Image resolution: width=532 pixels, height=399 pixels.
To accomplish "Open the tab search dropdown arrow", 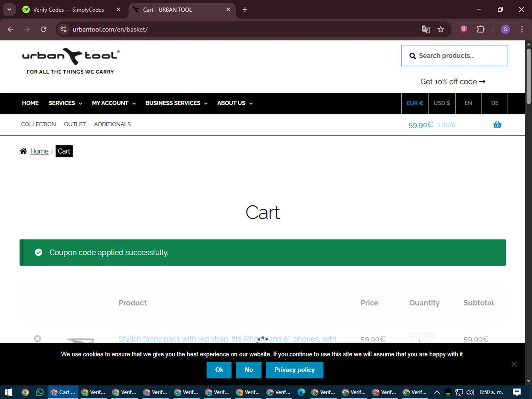I will point(10,10).
